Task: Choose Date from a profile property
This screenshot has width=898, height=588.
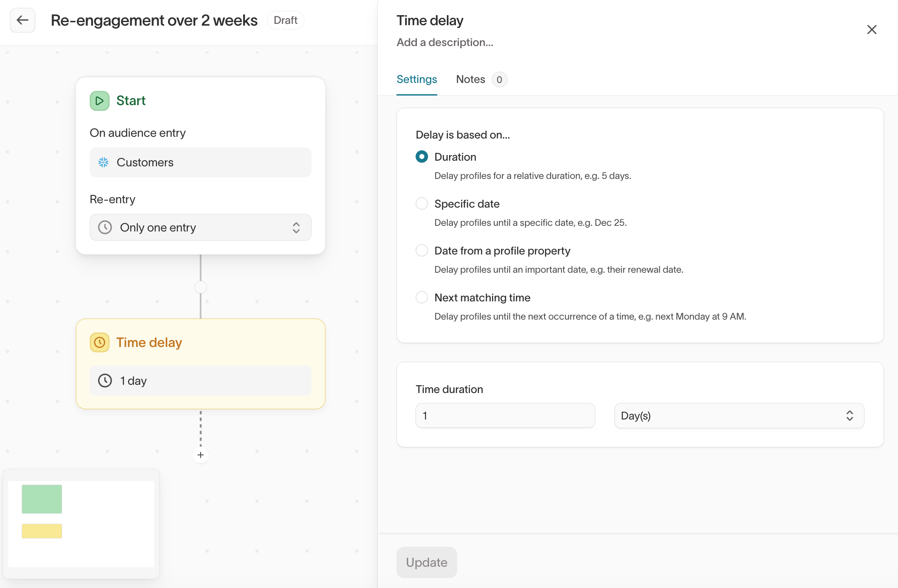Action: coord(422,251)
